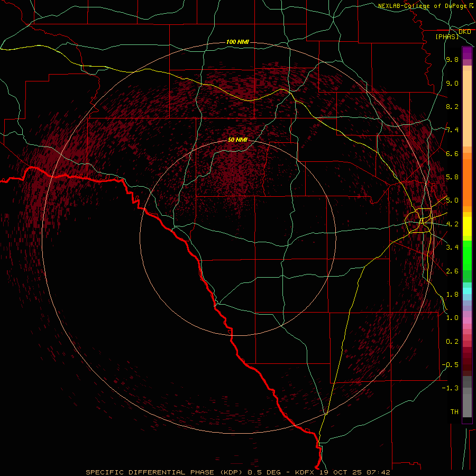Click the 100 NMI range ring label
This screenshot has height=476, width=476.
[237, 42]
